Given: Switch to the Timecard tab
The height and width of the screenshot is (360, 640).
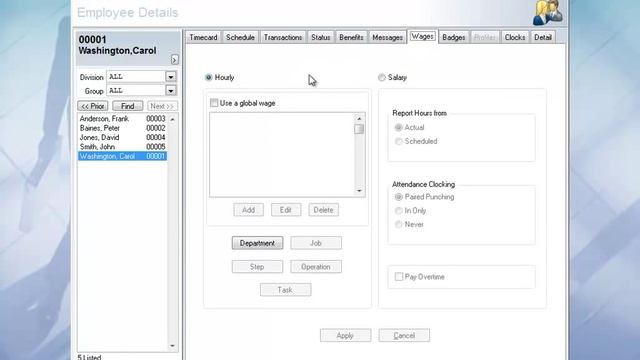Looking at the screenshot, I should pos(203,37).
